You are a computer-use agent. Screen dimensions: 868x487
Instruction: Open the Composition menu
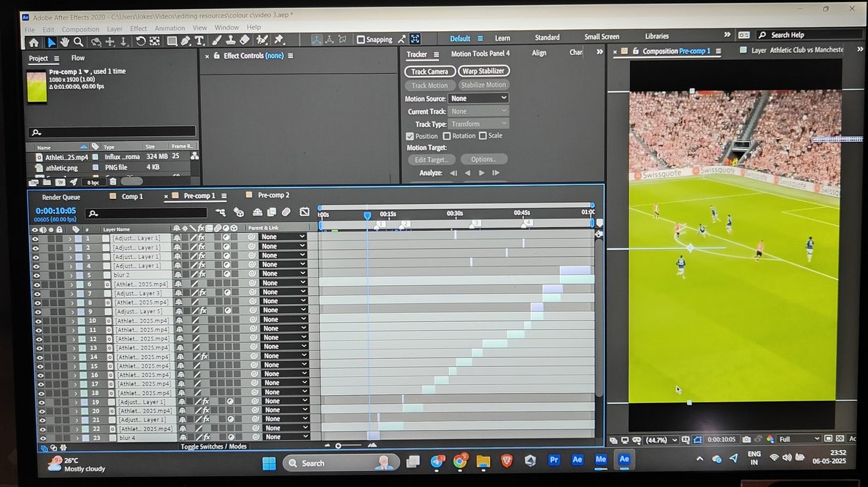(81, 28)
